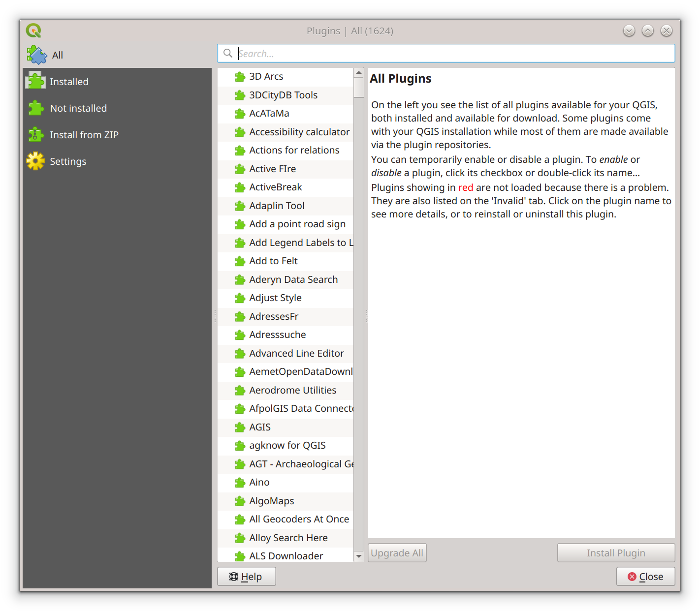
Task: Click the Not installed puzzle icon
Action: (36, 108)
